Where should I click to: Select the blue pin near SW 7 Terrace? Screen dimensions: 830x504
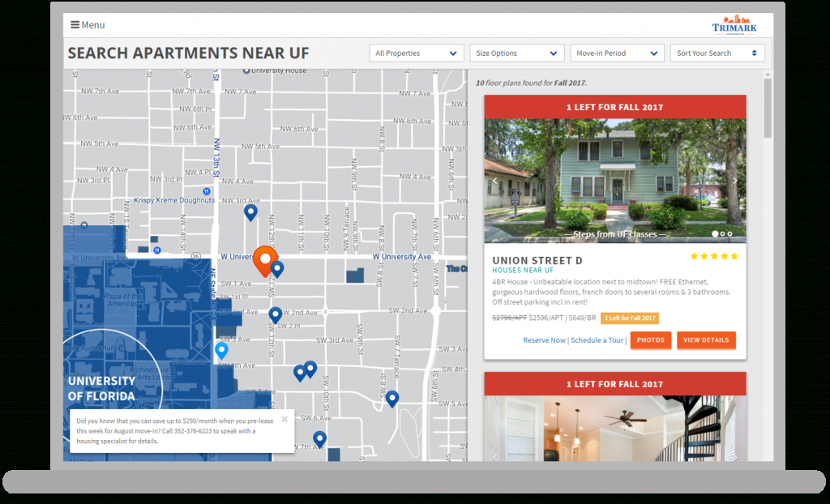point(392,398)
